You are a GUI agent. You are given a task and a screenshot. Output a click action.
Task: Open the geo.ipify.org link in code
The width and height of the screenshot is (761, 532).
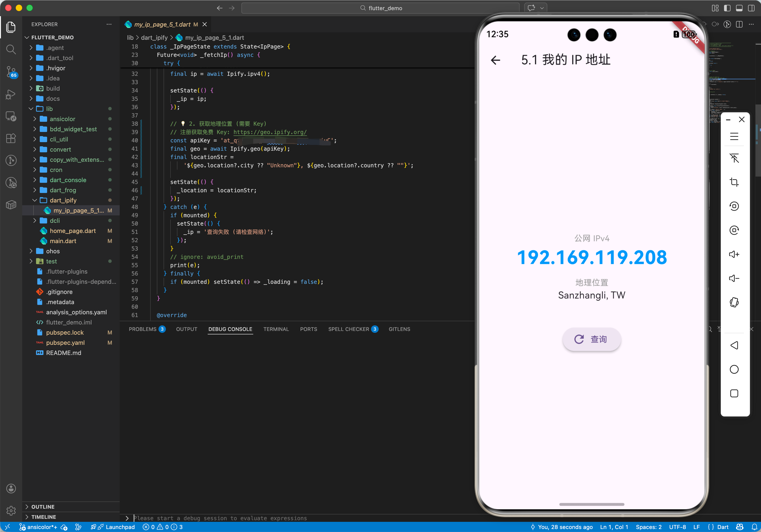tap(270, 132)
